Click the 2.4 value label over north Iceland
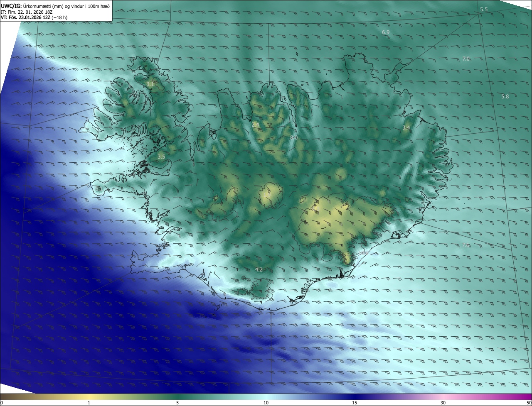The height and width of the screenshot is (406, 532). (255, 125)
